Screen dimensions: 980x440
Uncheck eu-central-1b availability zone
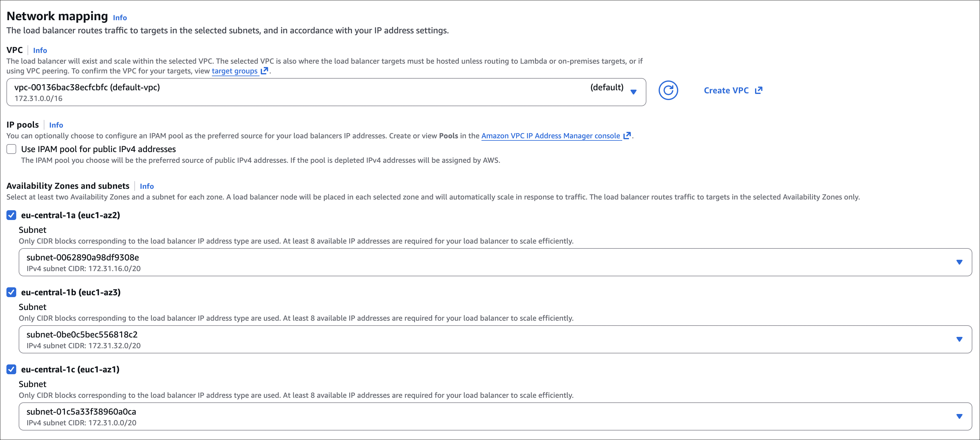tap(11, 293)
